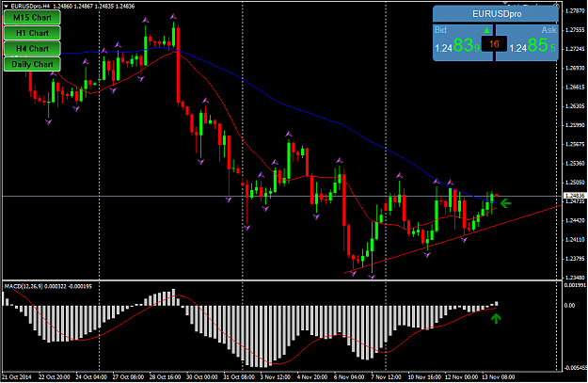This screenshot has height=383, width=588.
Task: Select the EURUSDpro panel header
Action: coord(496,14)
